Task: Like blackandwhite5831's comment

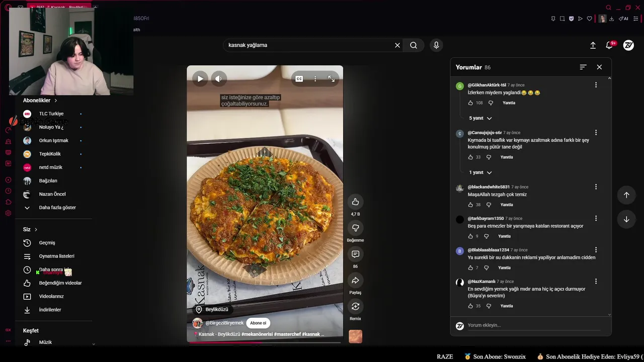Action: click(x=470, y=205)
